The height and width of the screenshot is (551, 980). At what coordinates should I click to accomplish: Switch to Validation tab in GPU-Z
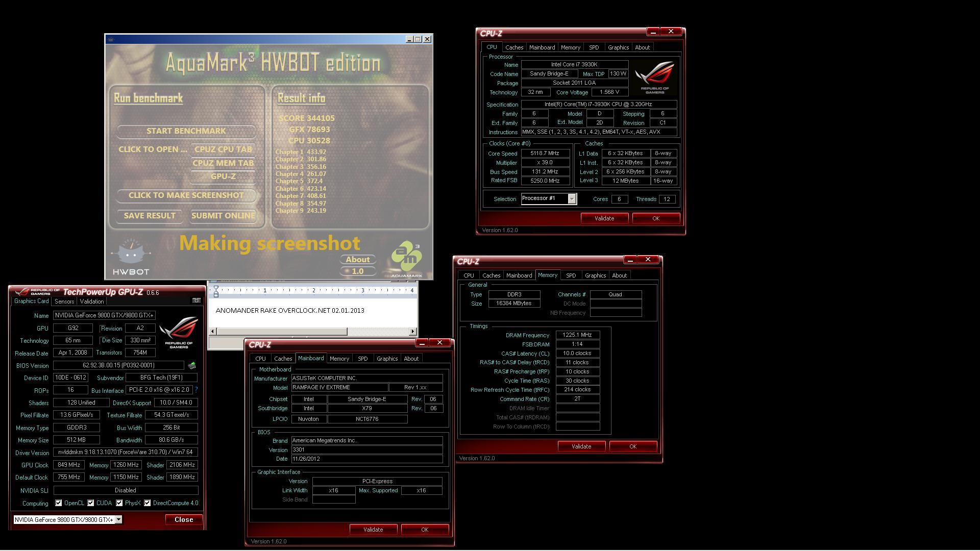92,302
